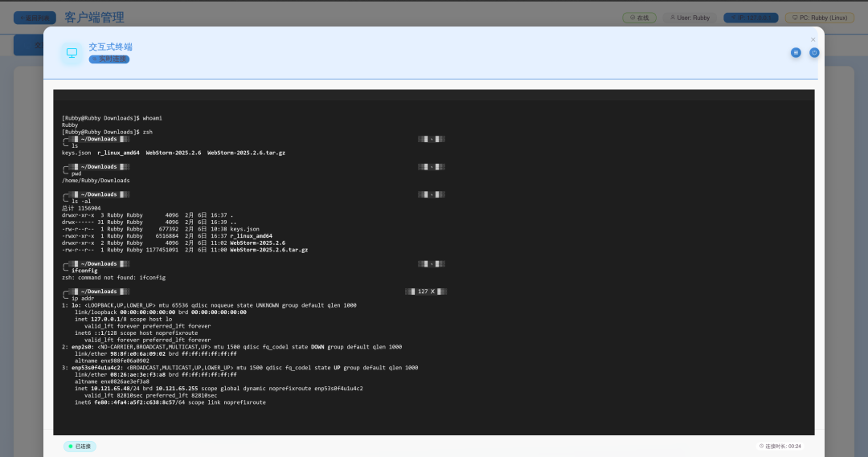Click the 10.121.65.48/24 inet address line

219,389
